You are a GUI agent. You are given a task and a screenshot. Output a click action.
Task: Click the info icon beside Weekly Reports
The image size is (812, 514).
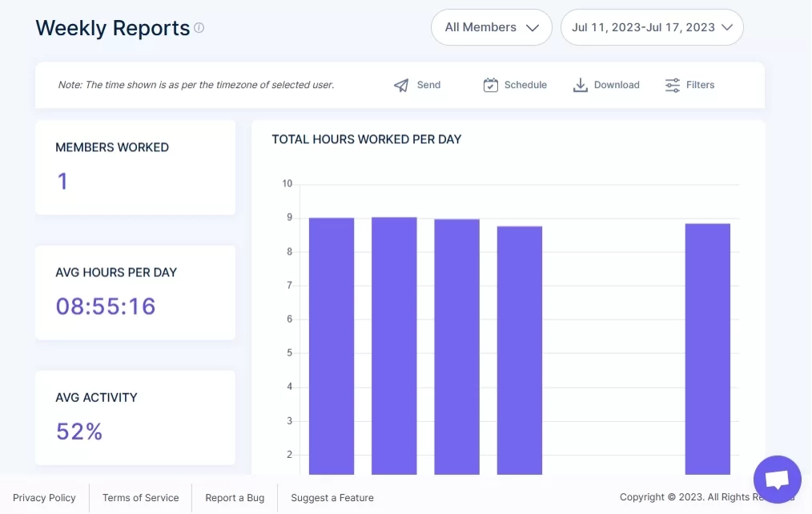(198, 28)
